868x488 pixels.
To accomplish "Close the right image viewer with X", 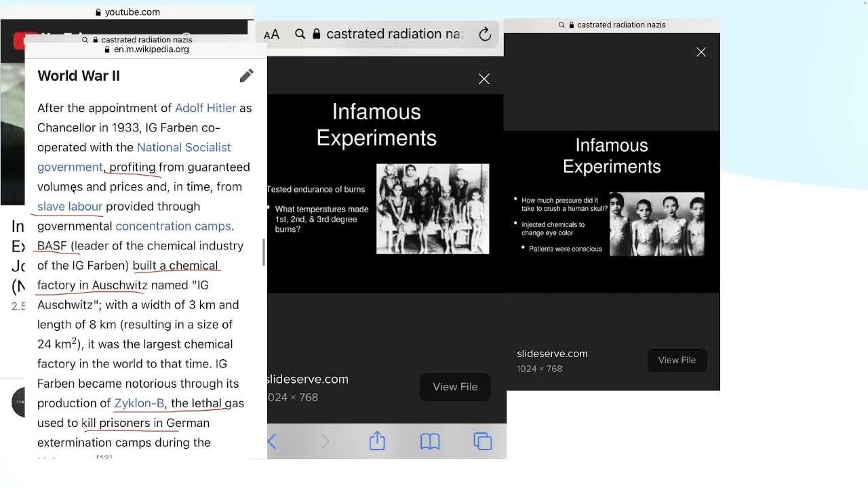I will coord(701,52).
